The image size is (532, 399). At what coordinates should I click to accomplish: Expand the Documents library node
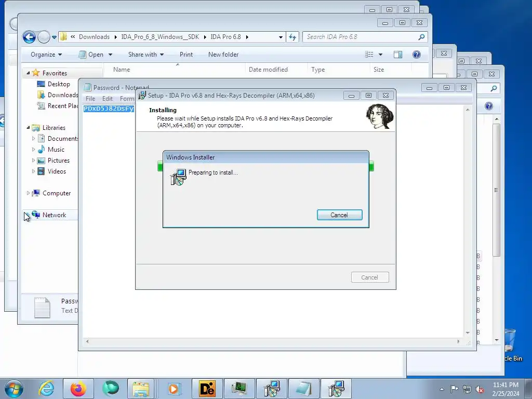(33, 138)
